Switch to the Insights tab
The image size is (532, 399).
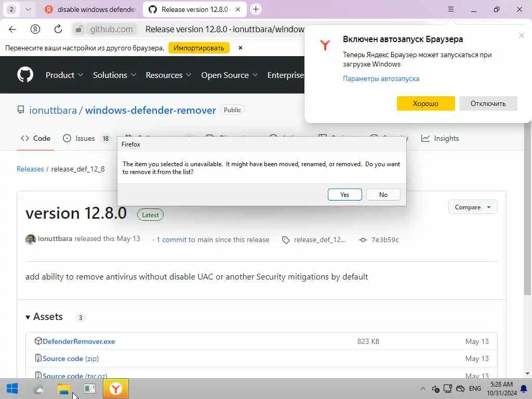pos(440,138)
